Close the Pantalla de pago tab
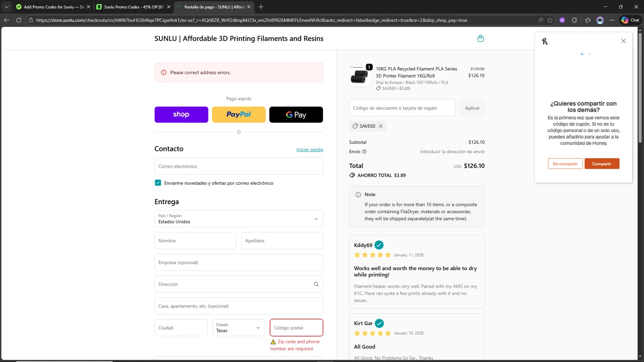 click(x=249, y=7)
